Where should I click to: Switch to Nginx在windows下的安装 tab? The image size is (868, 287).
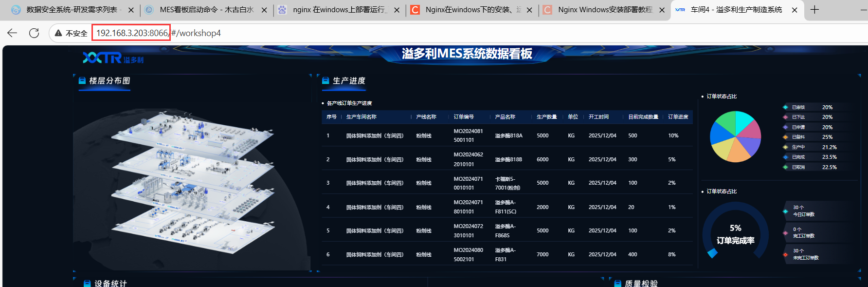[x=472, y=10]
